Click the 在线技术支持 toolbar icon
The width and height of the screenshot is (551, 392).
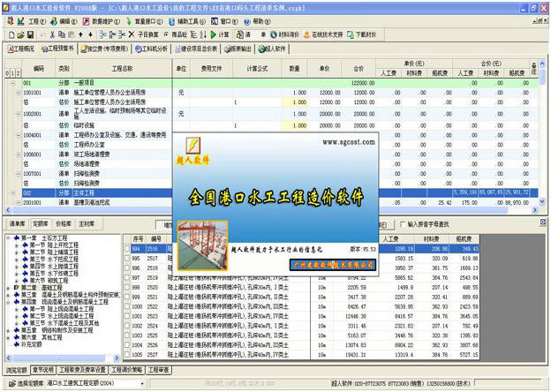[306, 34]
